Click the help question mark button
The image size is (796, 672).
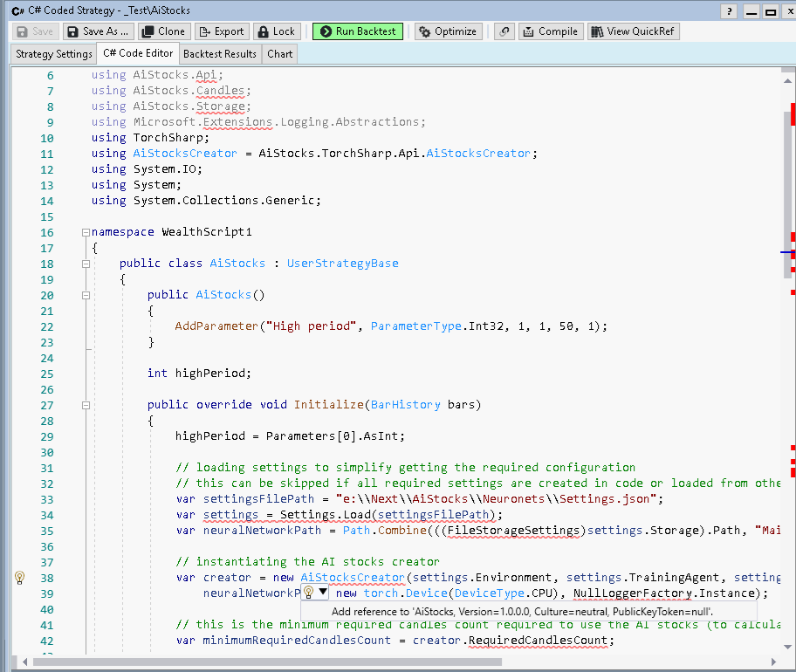tap(729, 11)
